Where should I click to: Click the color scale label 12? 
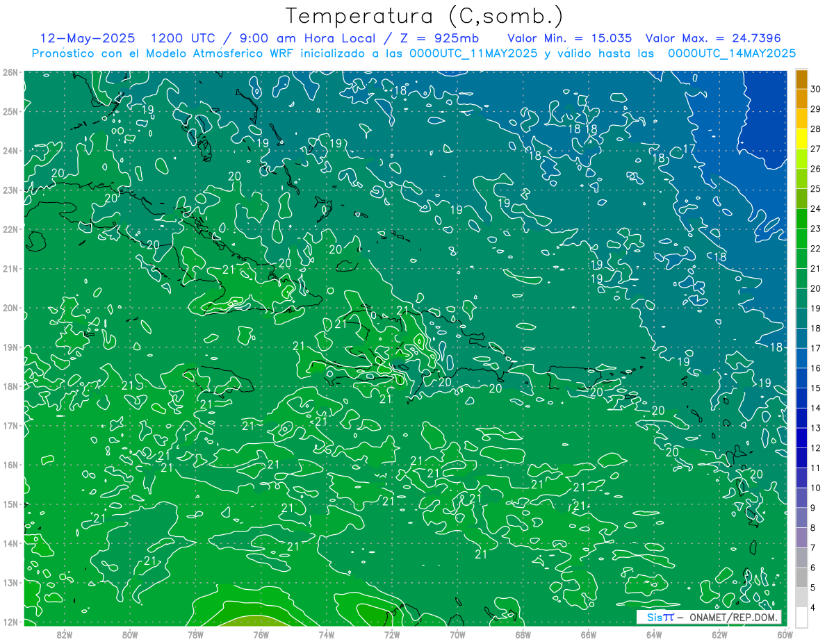[x=816, y=448]
